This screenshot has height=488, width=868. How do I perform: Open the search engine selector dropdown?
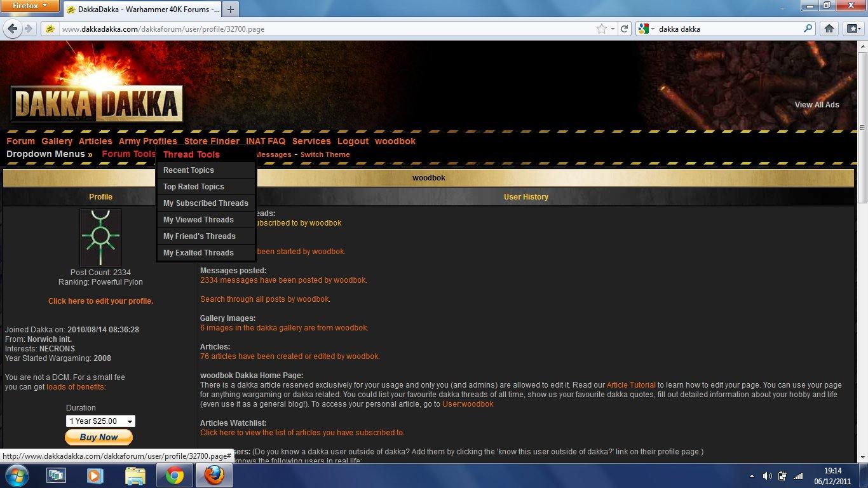[x=647, y=29]
